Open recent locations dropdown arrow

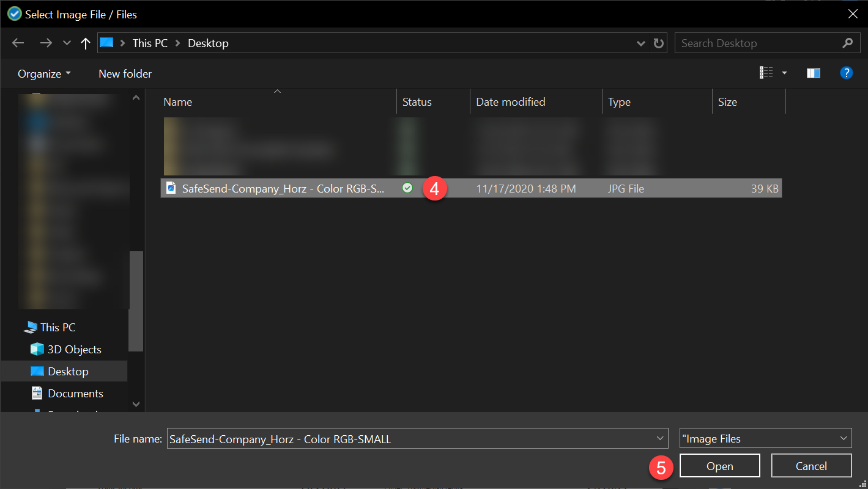[x=67, y=43]
